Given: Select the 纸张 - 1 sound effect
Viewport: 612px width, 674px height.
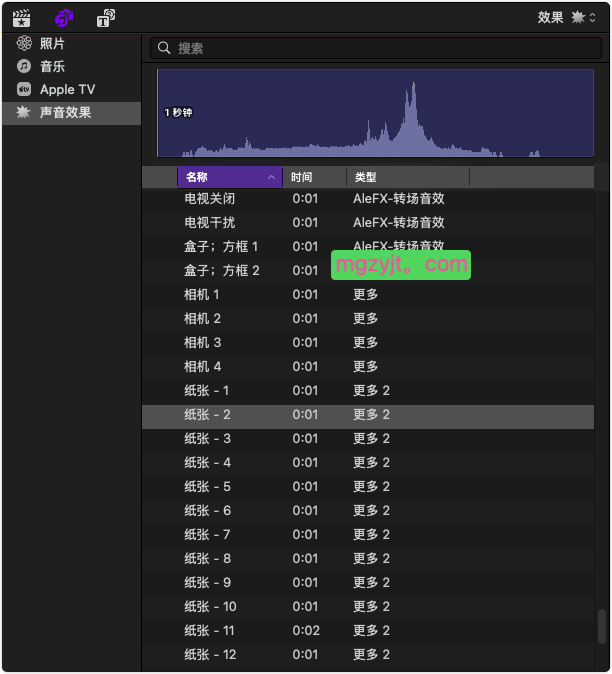Looking at the screenshot, I should click(368, 391).
